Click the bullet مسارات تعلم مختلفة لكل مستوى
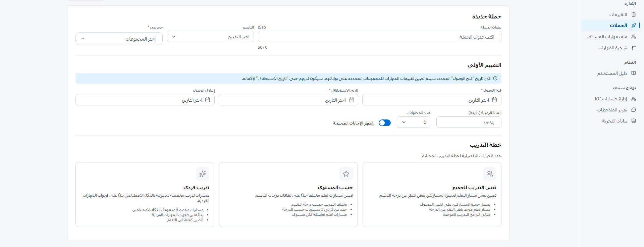Viewport: 644px width, 247px height. click(320, 214)
